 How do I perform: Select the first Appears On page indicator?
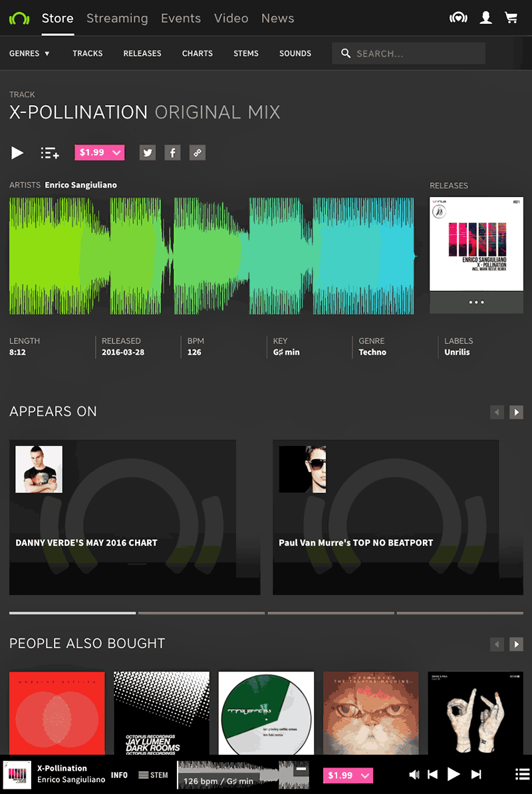tap(72, 613)
